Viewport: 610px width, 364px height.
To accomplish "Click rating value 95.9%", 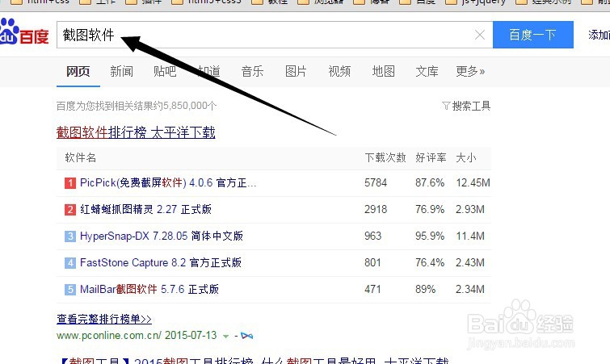I will pyautogui.click(x=430, y=236).
